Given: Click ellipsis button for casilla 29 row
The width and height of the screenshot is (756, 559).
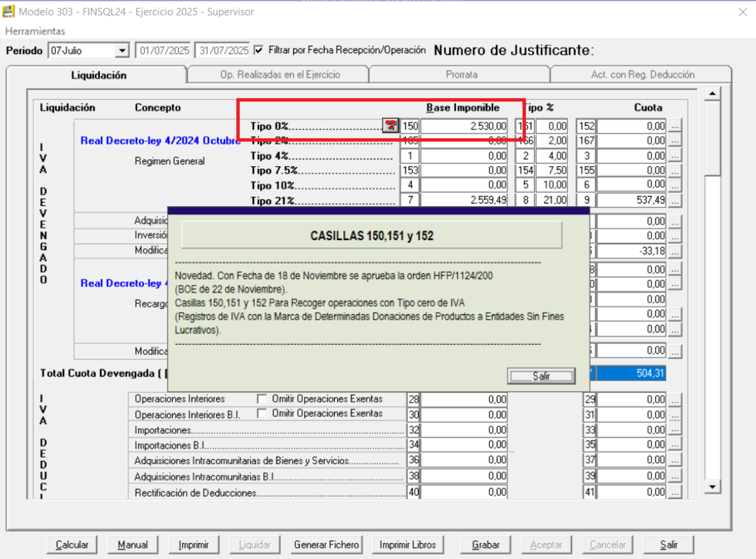Looking at the screenshot, I should click(675, 400).
